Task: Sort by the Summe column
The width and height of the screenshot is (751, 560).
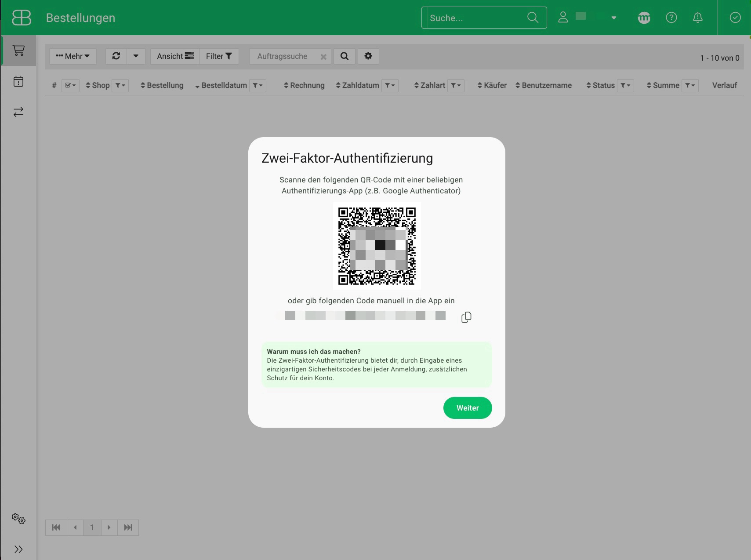Action: tap(663, 85)
